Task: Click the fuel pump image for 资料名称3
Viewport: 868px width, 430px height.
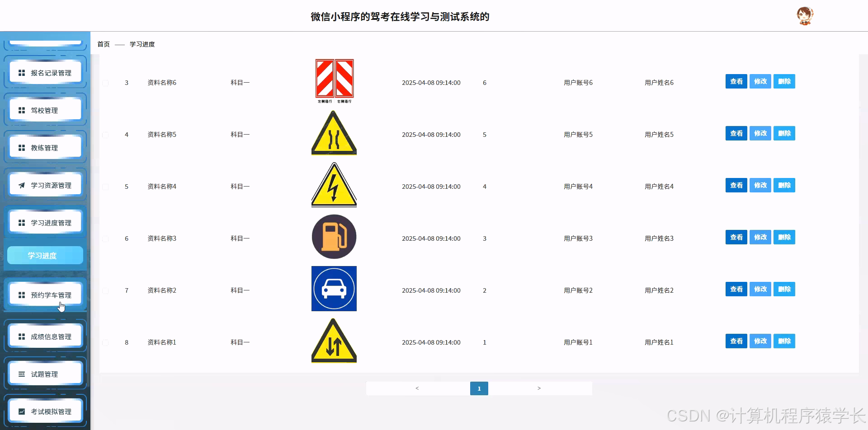Action: coord(334,236)
